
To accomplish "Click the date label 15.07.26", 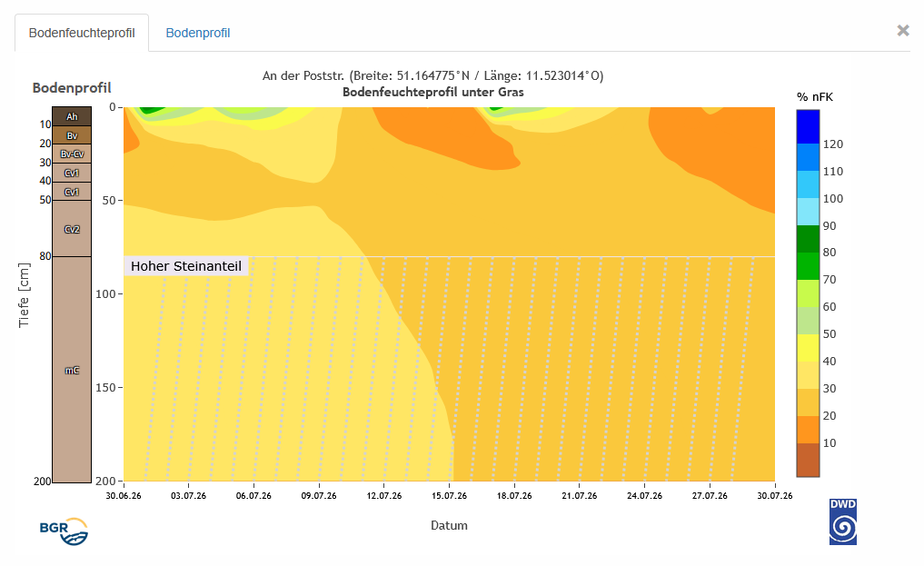I will click(449, 496).
